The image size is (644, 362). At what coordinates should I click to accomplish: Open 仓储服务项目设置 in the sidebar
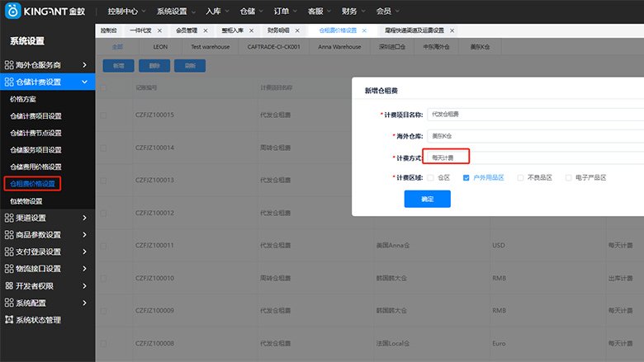(x=36, y=150)
